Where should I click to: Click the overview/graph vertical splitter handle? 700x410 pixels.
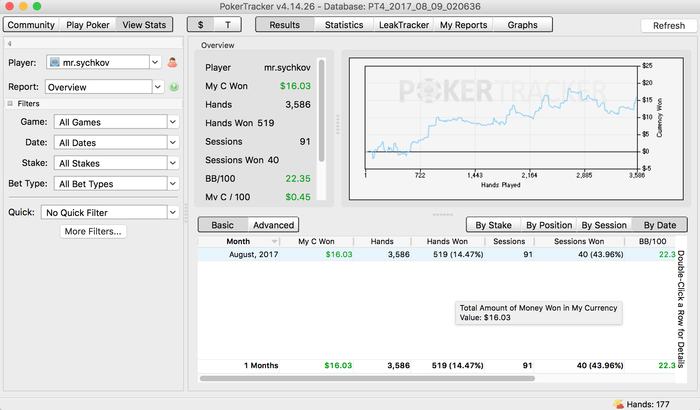pos(338,125)
